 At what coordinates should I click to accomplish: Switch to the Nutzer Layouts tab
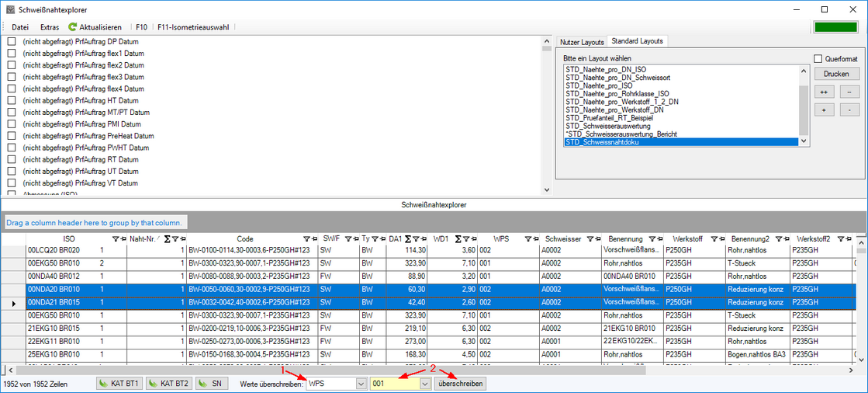582,42
